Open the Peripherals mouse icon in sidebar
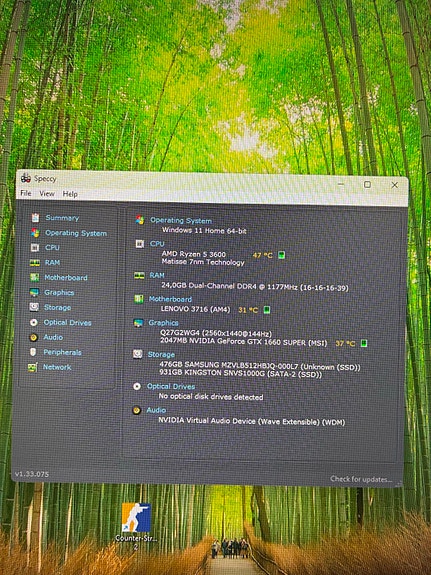This screenshot has width=431, height=575. point(33,352)
